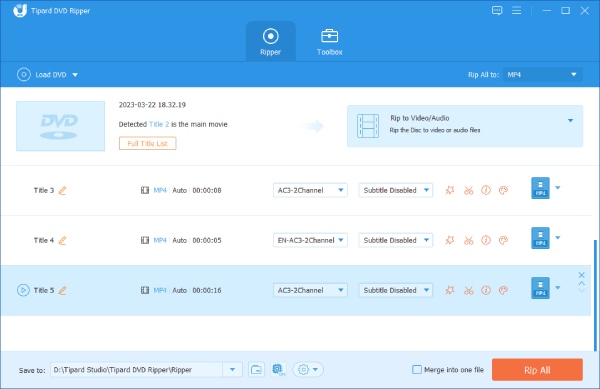Rename Title 4 with the pencil icon

click(x=62, y=240)
